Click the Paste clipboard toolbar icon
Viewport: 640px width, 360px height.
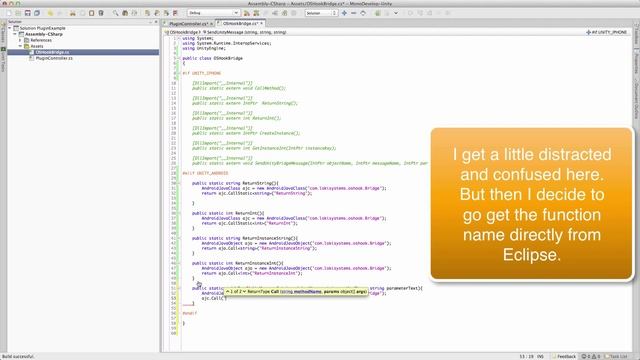click(x=91, y=13)
